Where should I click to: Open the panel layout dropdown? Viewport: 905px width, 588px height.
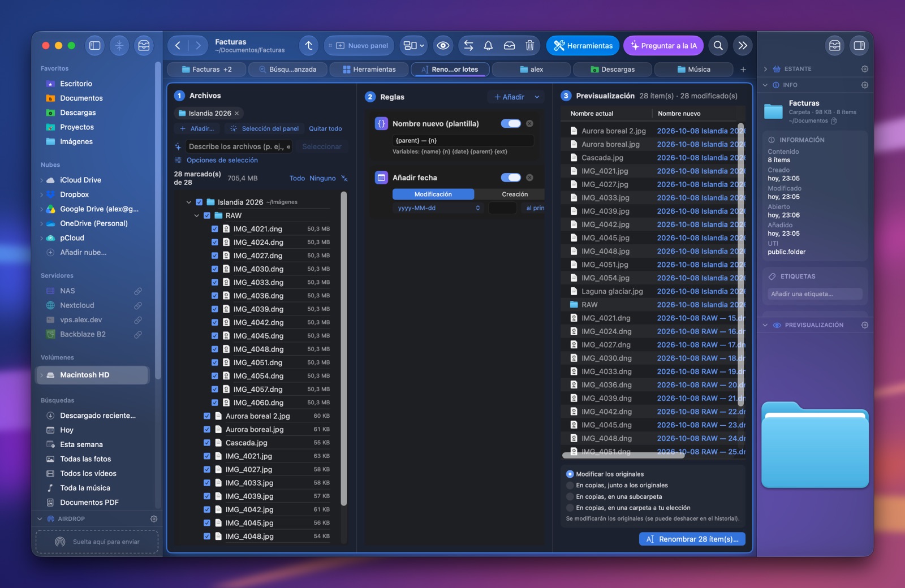pyautogui.click(x=413, y=46)
